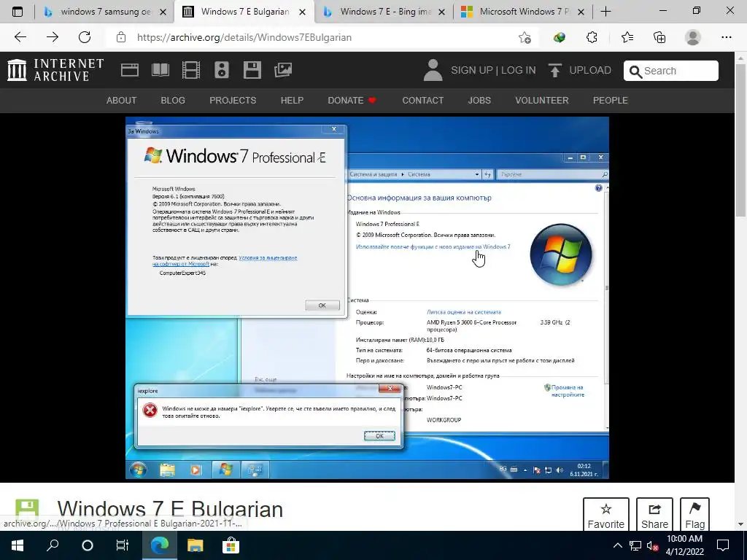747x560 pixels.
Task: Open taskbar search magnifier
Action: (53, 545)
